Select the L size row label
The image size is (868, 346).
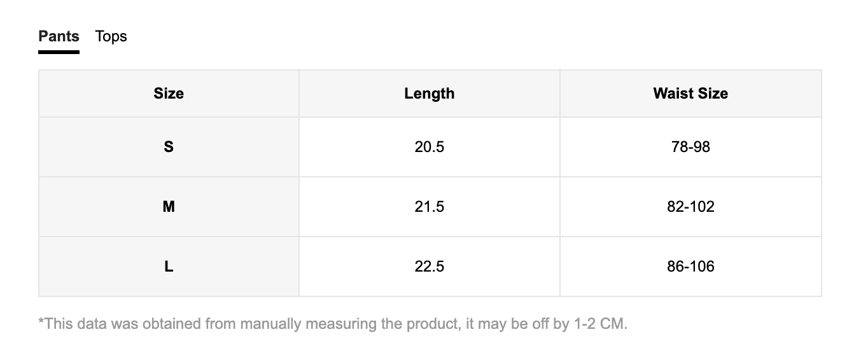(169, 266)
